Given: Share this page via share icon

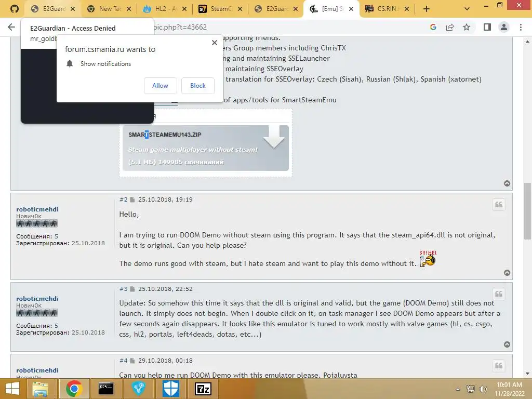Looking at the screenshot, I should coord(450,27).
